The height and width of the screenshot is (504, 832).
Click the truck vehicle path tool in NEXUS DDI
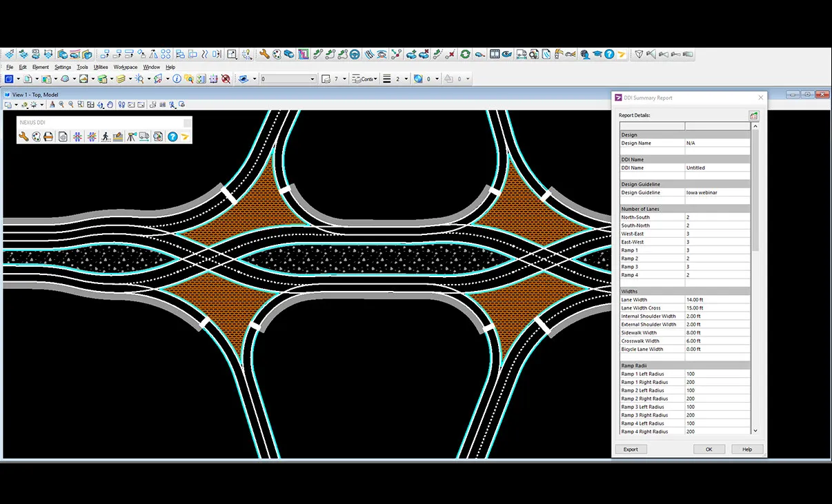click(143, 137)
